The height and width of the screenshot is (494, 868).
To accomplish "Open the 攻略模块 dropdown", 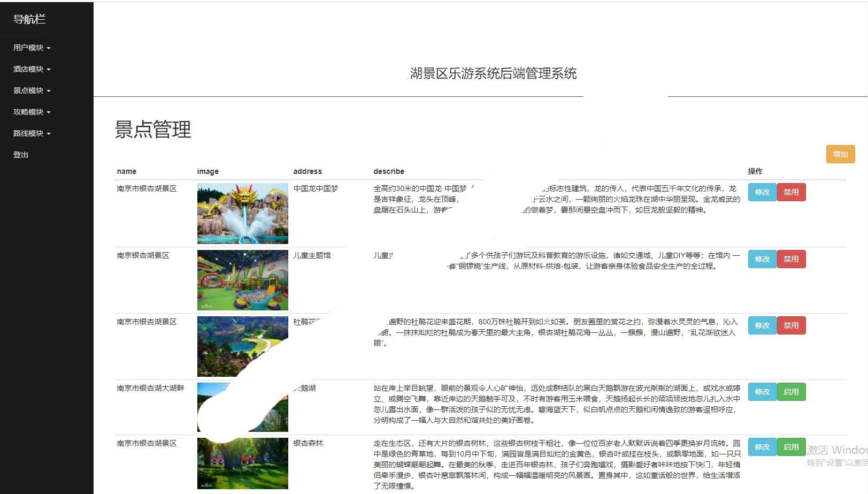I will 32,112.
